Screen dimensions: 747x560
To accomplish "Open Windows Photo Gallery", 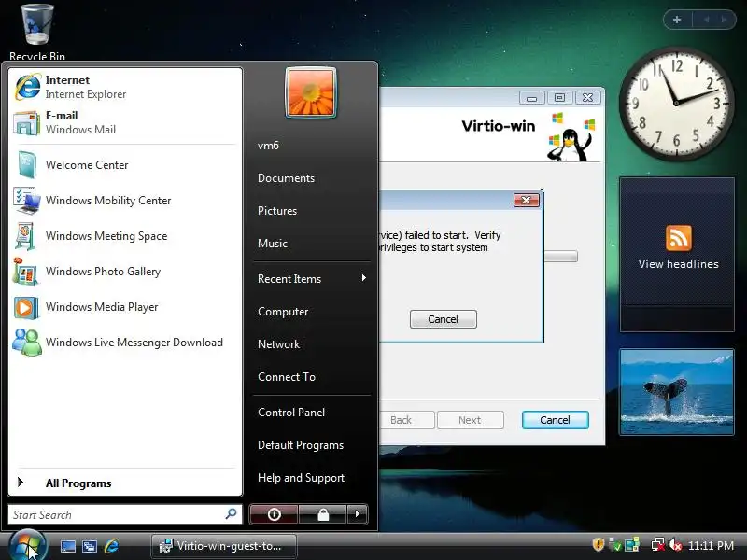I will (x=125, y=272).
